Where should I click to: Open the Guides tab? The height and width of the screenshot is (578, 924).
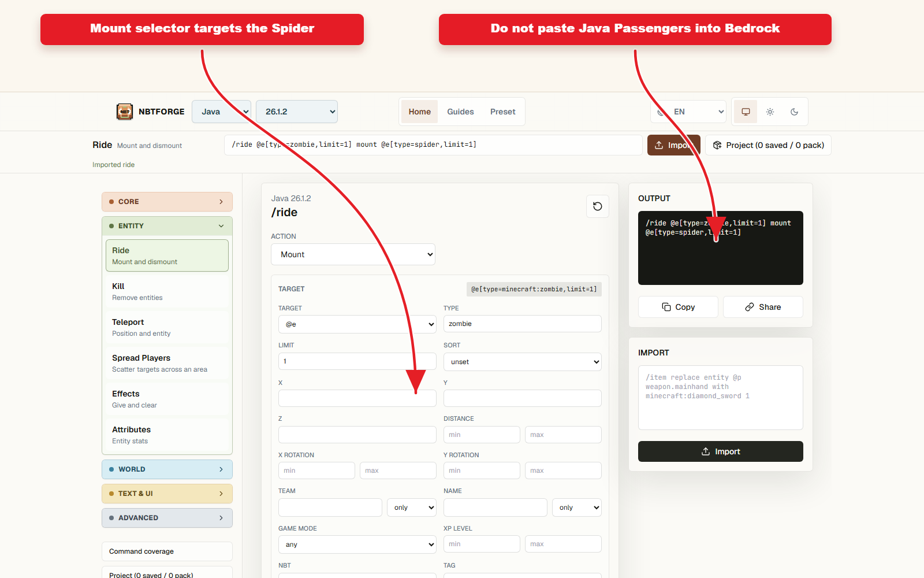[460, 112]
